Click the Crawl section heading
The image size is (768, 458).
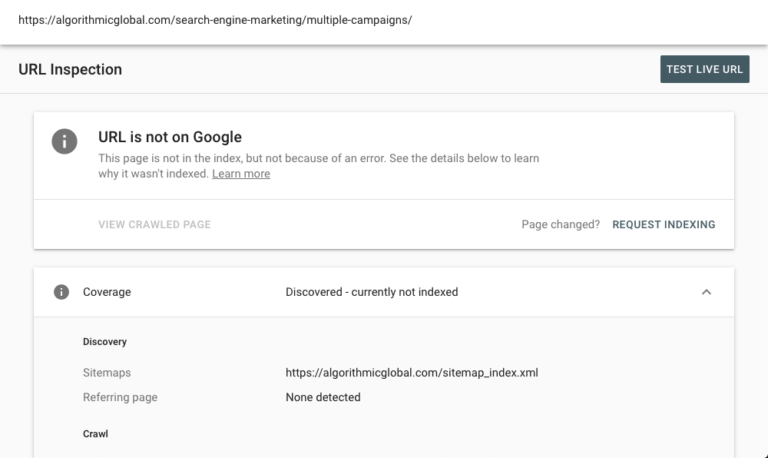[95, 435]
